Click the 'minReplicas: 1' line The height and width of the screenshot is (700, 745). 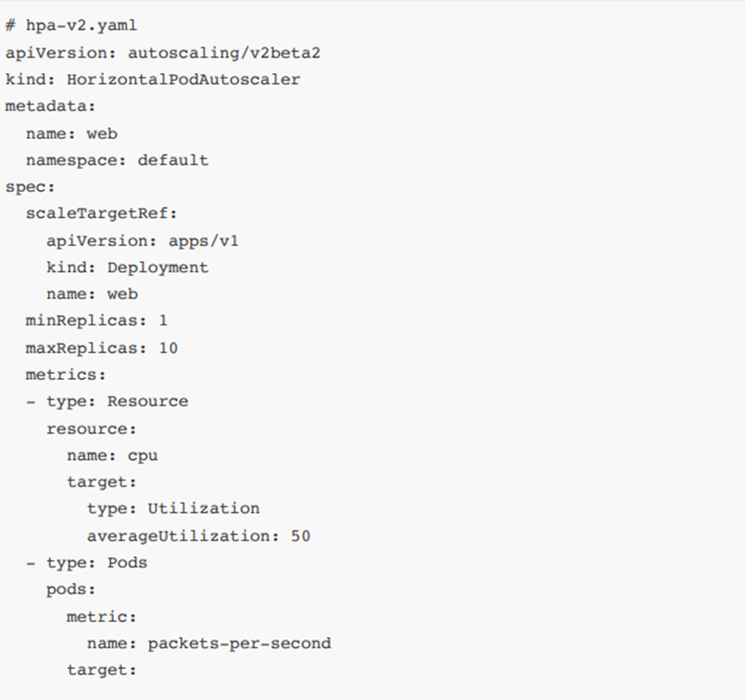[x=96, y=321]
